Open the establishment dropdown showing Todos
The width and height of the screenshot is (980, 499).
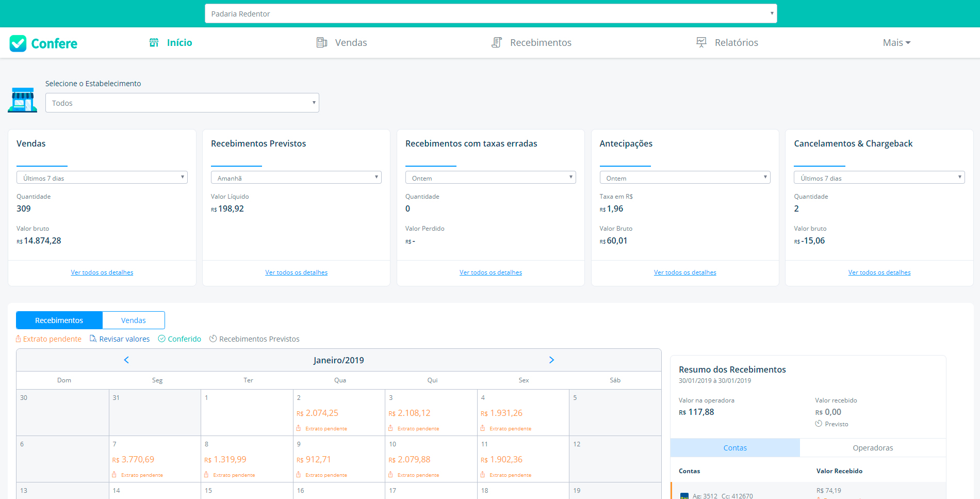tap(182, 103)
